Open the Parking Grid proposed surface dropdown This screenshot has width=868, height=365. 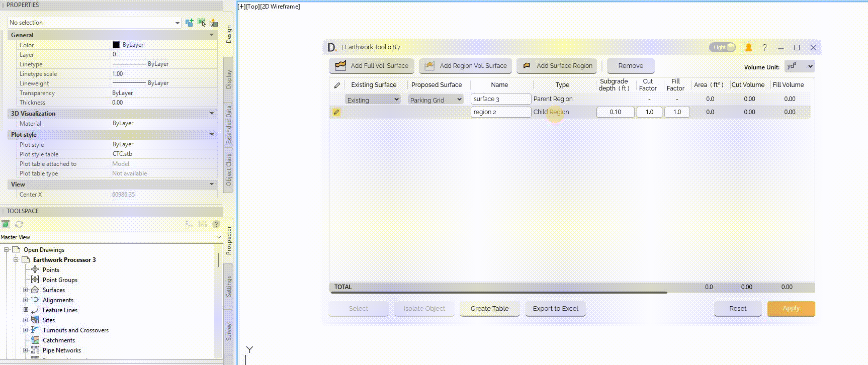point(436,100)
